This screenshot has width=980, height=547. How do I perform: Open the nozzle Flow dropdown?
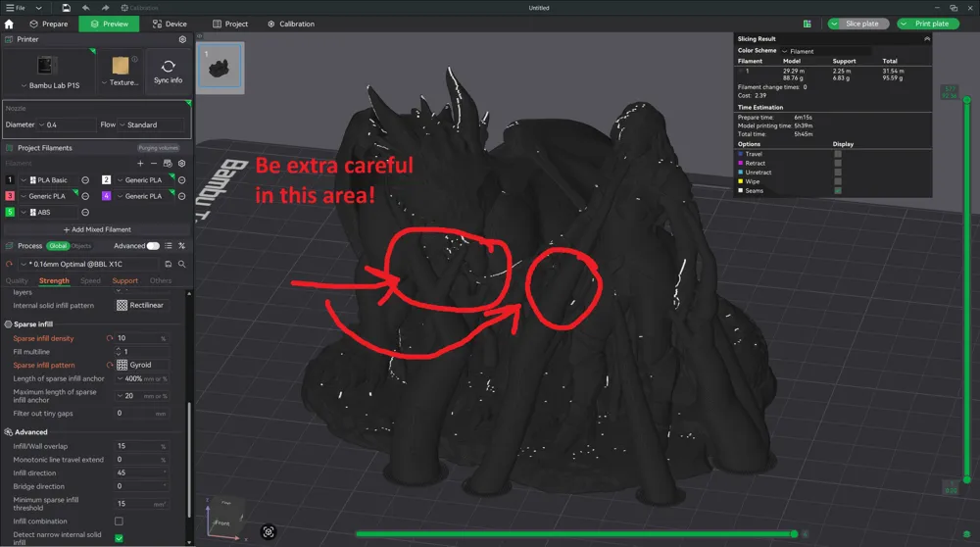click(x=152, y=125)
